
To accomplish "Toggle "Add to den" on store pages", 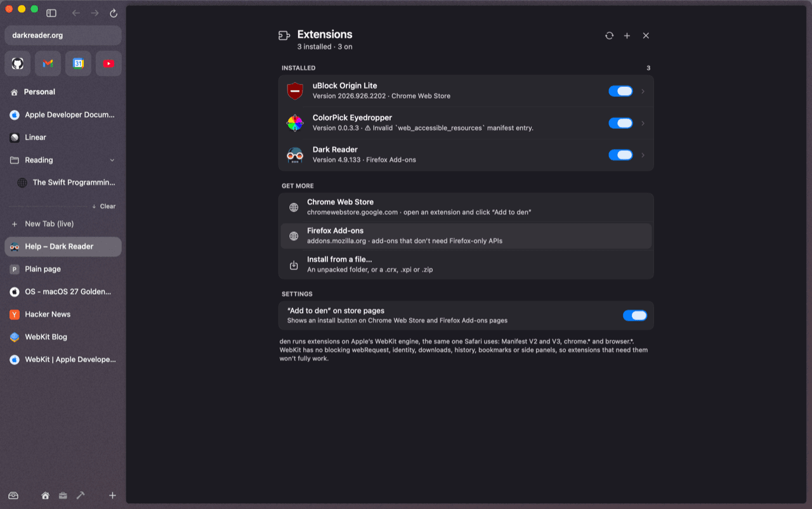I will click(x=635, y=316).
